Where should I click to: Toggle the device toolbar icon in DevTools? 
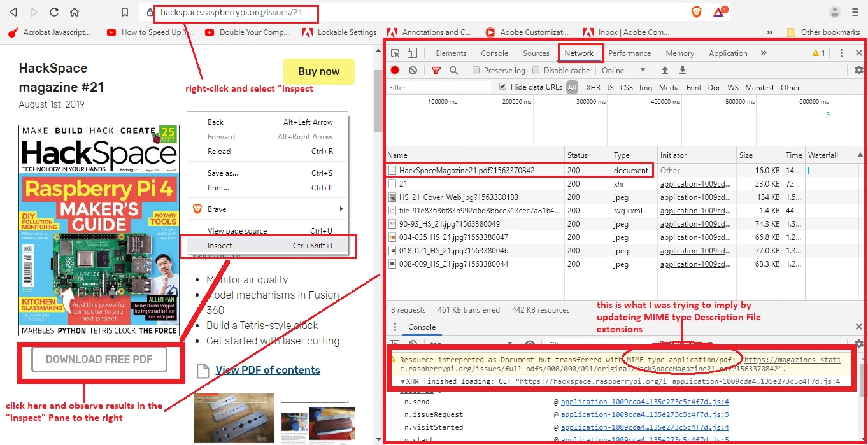pyautogui.click(x=413, y=53)
